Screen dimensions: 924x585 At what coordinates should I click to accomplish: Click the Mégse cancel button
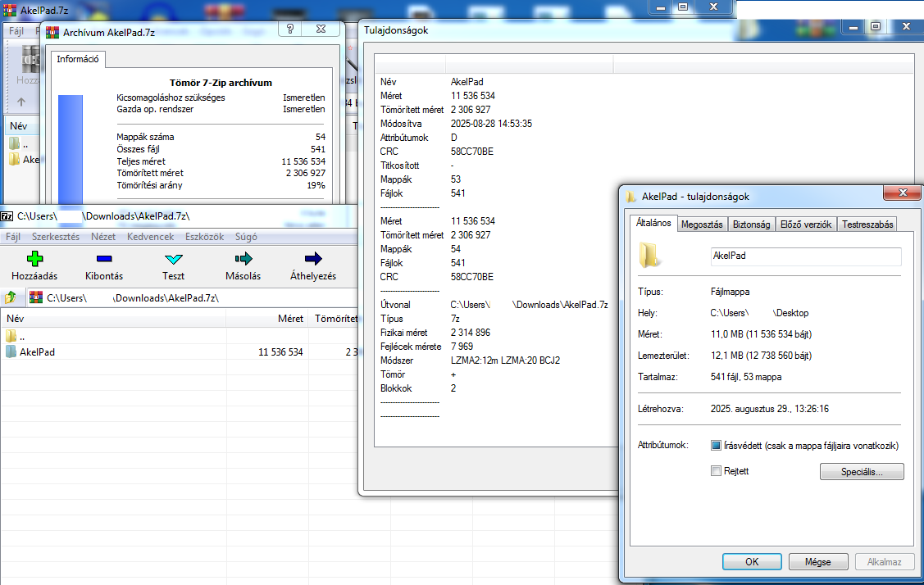818,561
